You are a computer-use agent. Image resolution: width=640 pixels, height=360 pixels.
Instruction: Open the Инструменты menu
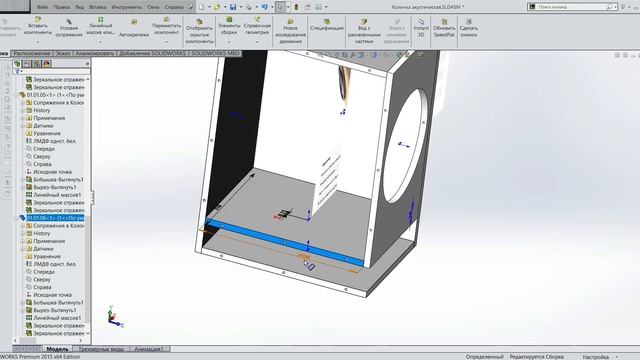(x=127, y=7)
